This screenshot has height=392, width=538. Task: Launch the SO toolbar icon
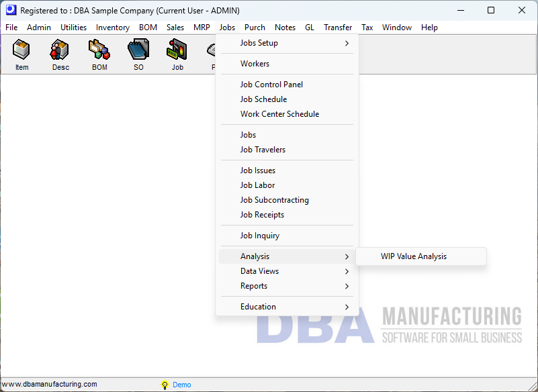(138, 54)
